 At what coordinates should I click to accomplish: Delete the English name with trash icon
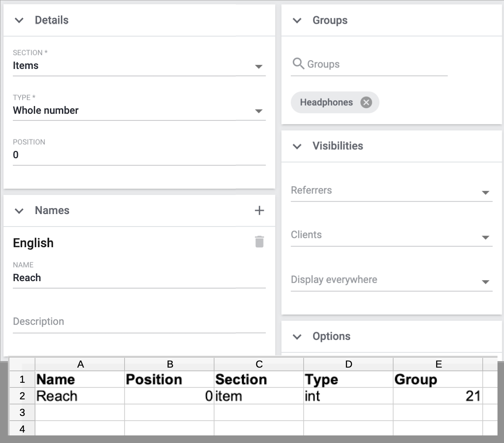(x=259, y=242)
